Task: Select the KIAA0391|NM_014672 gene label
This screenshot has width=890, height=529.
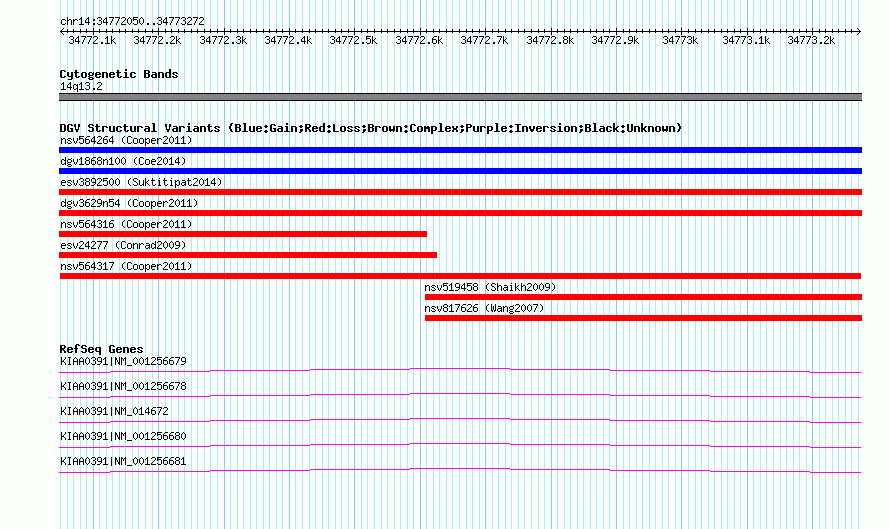Action: (114, 412)
